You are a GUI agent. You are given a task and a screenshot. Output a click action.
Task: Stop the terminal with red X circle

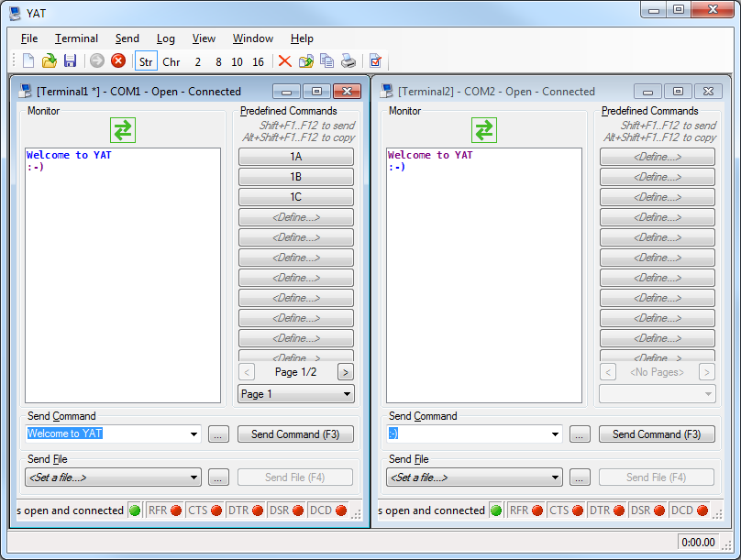click(118, 60)
